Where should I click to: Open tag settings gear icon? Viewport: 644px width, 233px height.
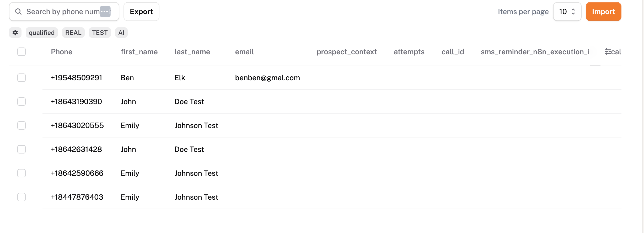point(15,33)
